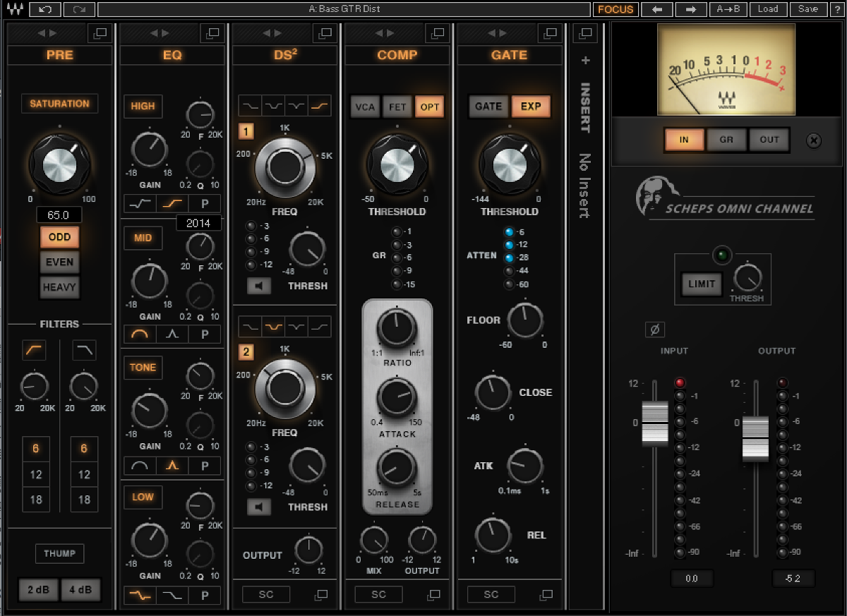847x616 pixels.
Task: Toggle the TONE EQ band
Action: coord(143,368)
